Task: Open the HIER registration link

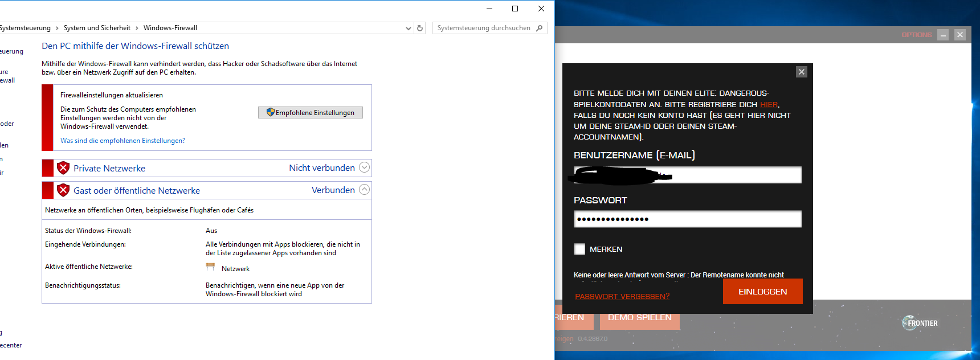Action: (x=769, y=104)
